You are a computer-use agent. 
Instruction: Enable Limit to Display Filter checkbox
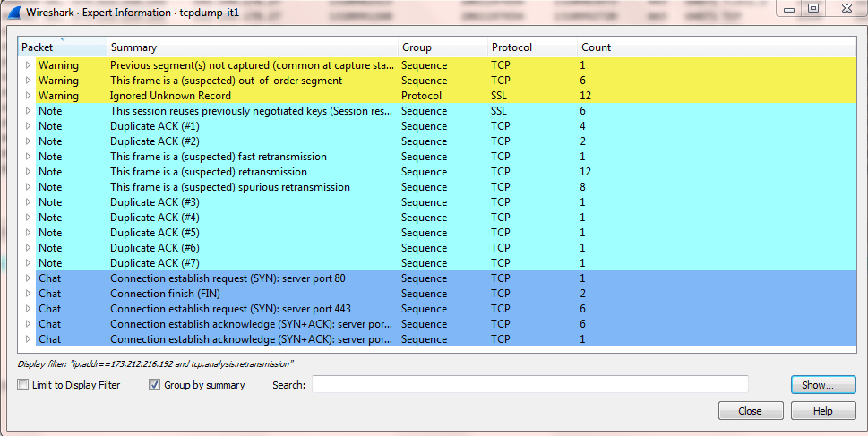point(23,385)
